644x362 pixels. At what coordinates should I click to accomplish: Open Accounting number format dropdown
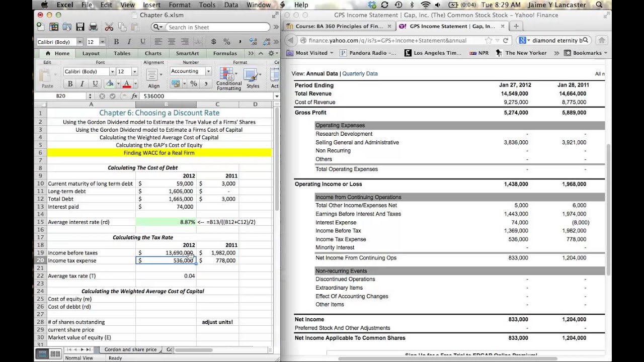tap(208, 71)
